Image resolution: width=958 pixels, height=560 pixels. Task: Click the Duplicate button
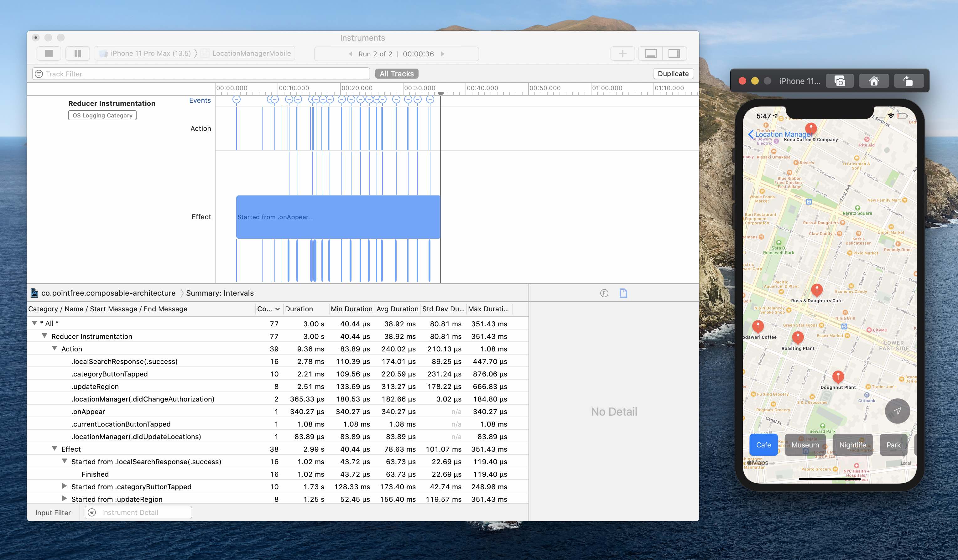point(673,74)
